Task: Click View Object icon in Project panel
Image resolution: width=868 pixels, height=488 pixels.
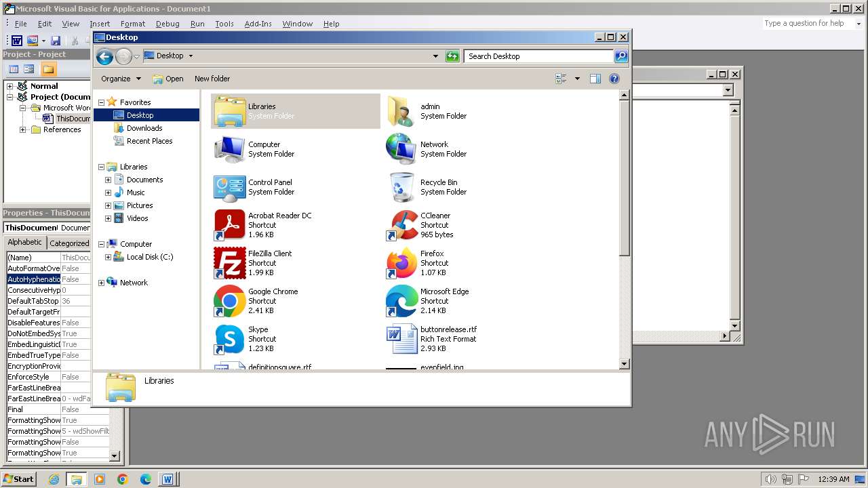Action: (x=29, y=69)
